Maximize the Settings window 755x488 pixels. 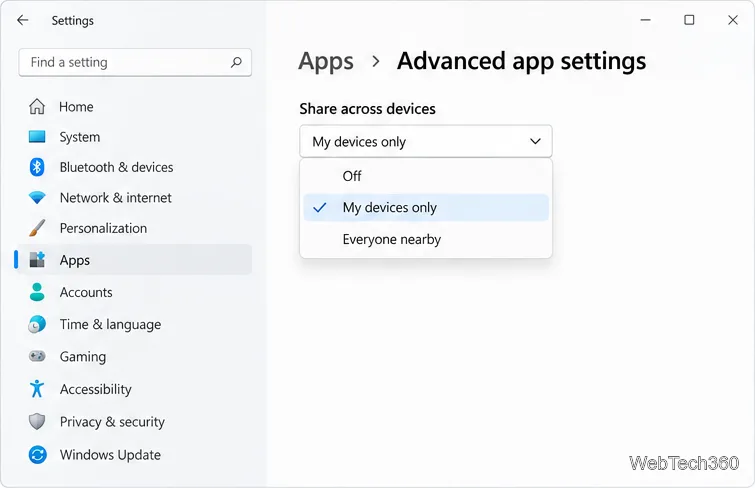pyautogui.click(x=689, y=20)
